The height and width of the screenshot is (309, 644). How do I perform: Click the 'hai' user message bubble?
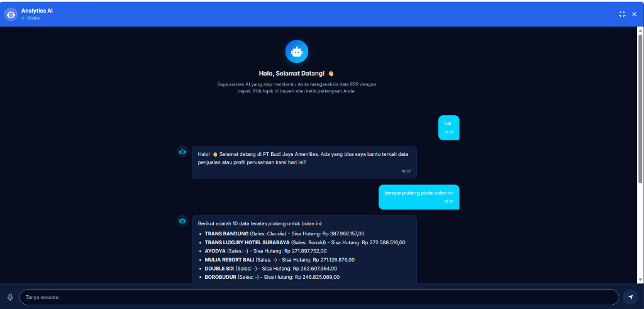pos(448,127)
